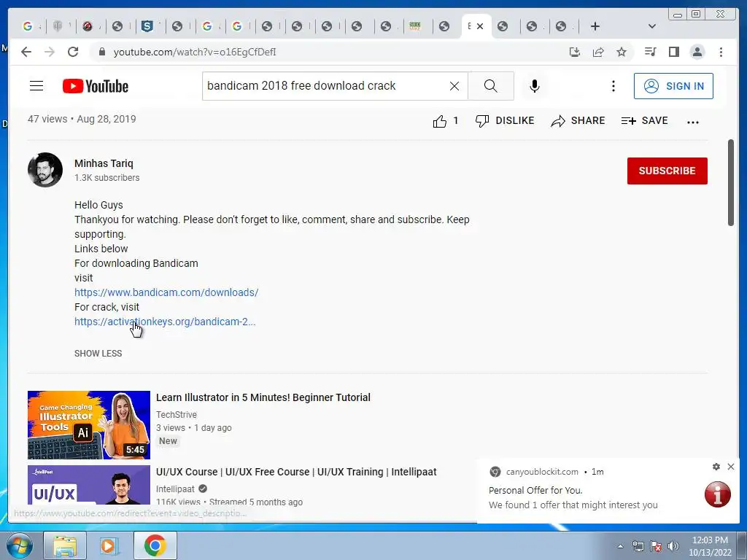The image size is (747, 560).
Task: Open Chrome profile avatar
Action: coord(697,52)
